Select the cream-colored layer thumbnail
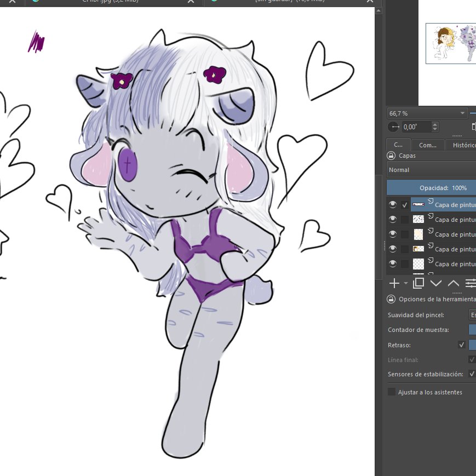The image size is (476, 476). point(418,234)
